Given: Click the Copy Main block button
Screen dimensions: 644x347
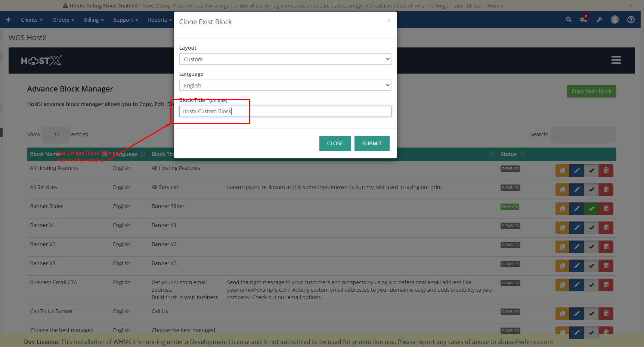Looking at the screenshot, I should [x=591, y=91].
